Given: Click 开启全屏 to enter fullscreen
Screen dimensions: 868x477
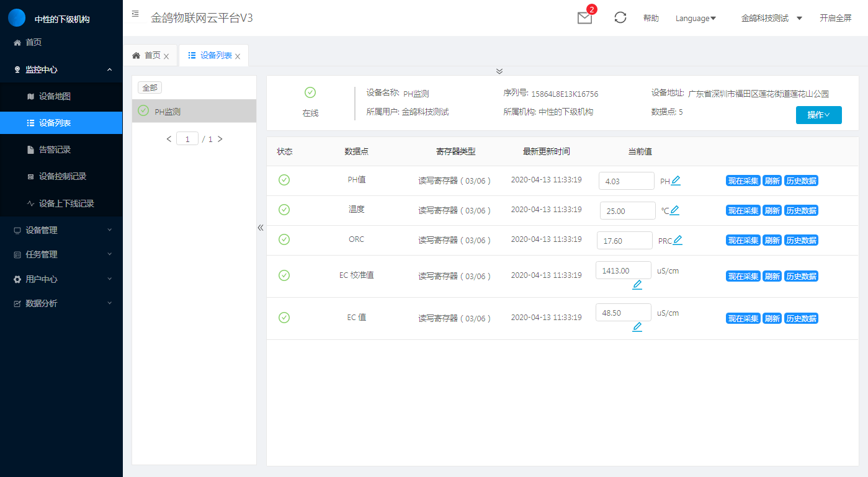Looking at the screenshot, I should tap(835, 18).
